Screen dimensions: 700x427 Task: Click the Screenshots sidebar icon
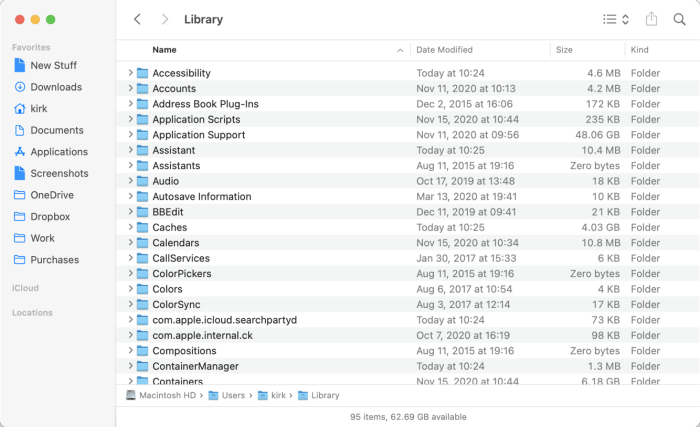click(x=20, y=173)
